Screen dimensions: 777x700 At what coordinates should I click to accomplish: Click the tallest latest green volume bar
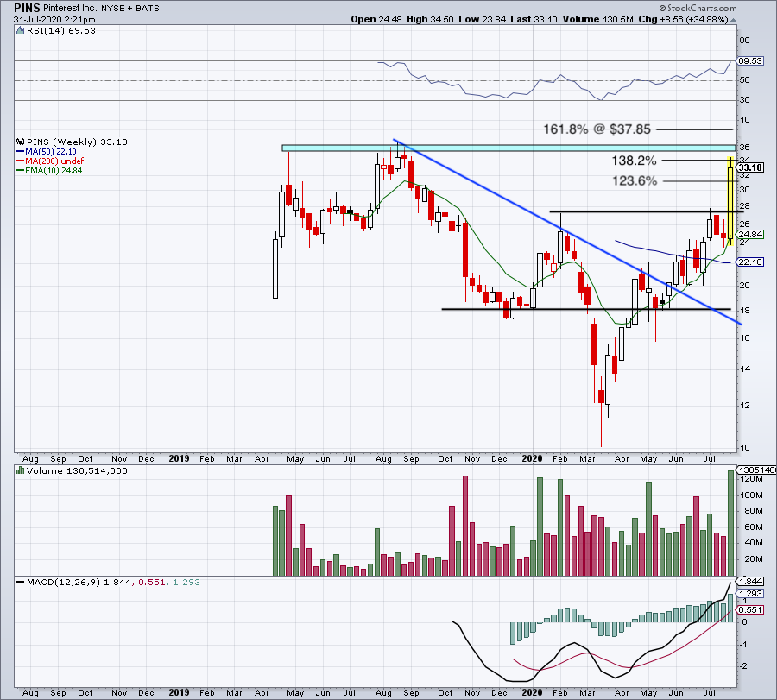[x=730, y=523]
